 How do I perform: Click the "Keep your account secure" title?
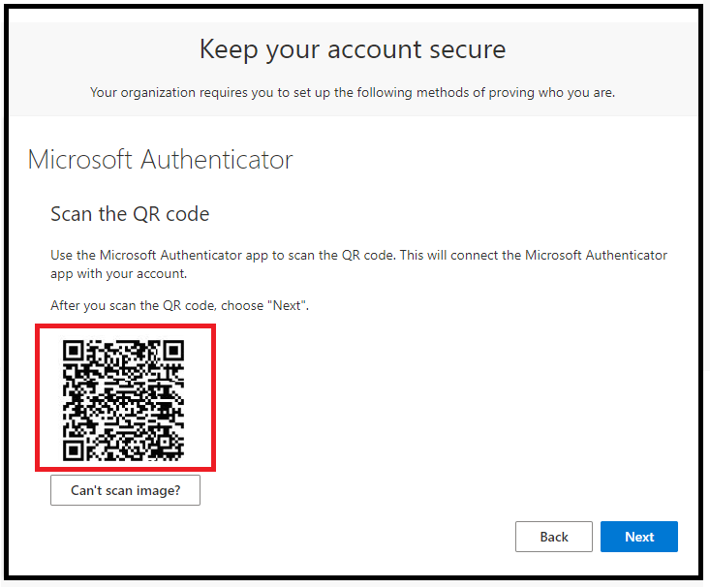(x=353, y=49)
